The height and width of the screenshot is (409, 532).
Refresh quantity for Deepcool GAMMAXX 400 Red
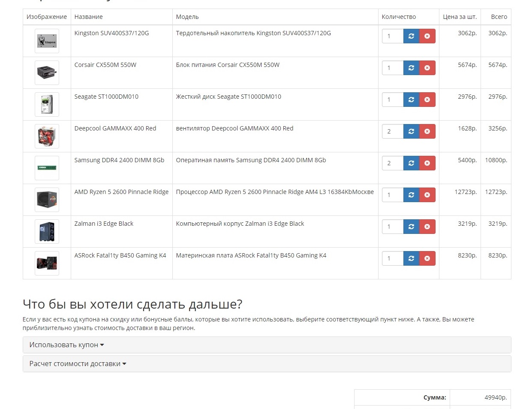(411, 131)
